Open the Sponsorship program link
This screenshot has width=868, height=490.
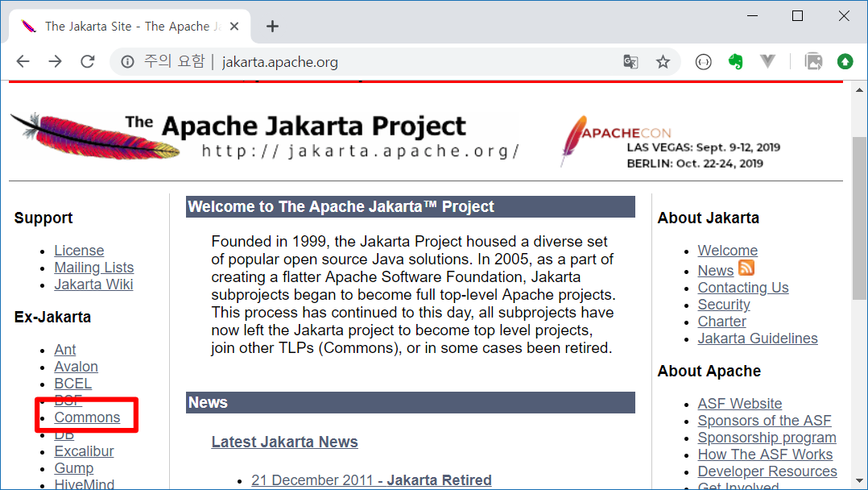pyautogui.click(x=767, y=438)
